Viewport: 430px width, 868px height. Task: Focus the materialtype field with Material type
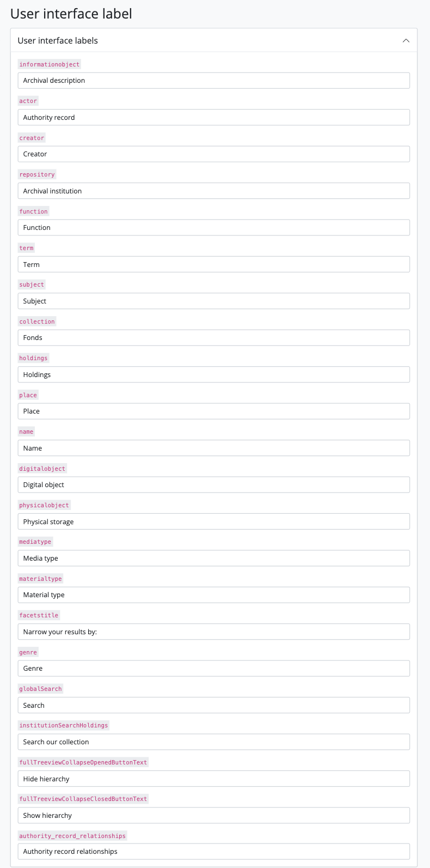[213, 595]
